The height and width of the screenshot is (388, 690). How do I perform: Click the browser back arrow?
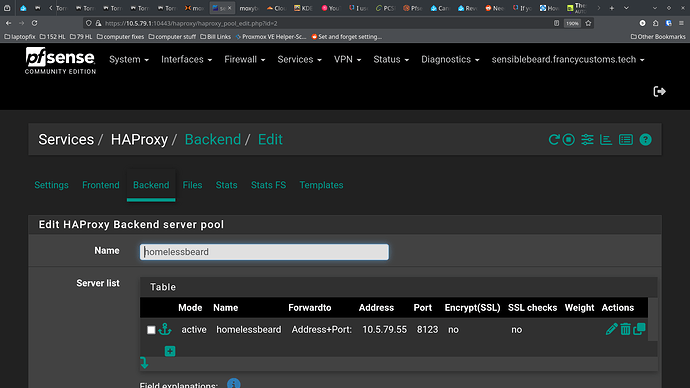(8, 23)
